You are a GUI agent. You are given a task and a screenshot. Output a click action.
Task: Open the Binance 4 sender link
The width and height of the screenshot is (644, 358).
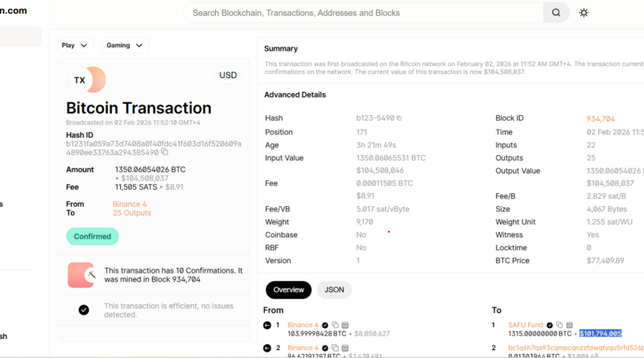(130, 204)
